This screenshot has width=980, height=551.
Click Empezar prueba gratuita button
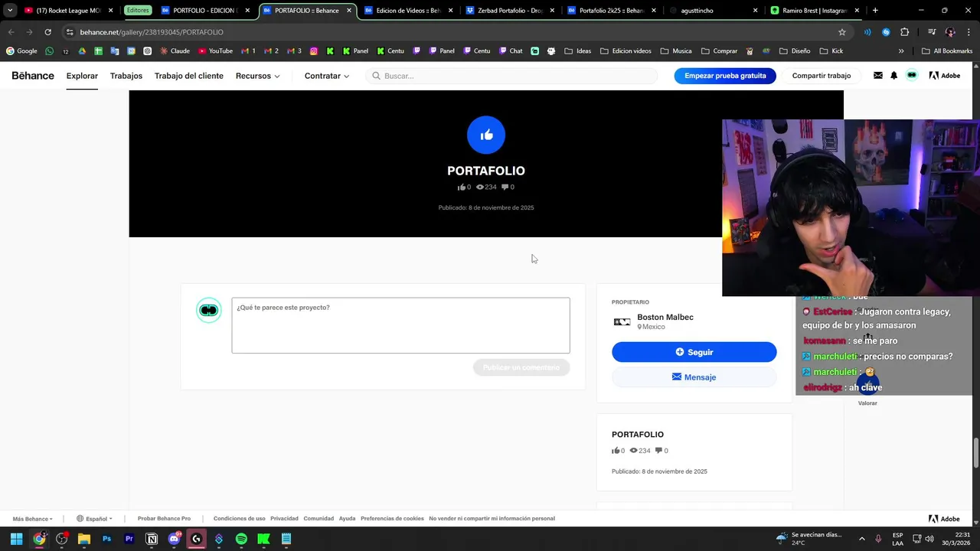pyautogui.click(x=725, y=76)
